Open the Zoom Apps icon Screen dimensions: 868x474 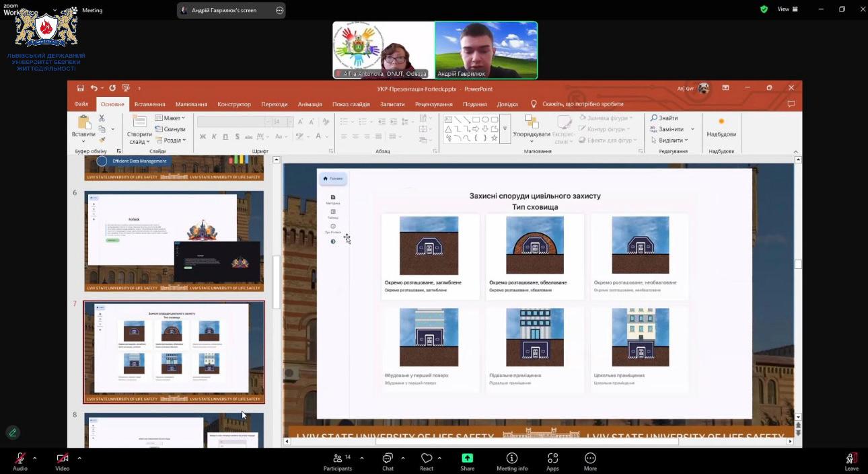pyautogui.click(x=552, y=459)
